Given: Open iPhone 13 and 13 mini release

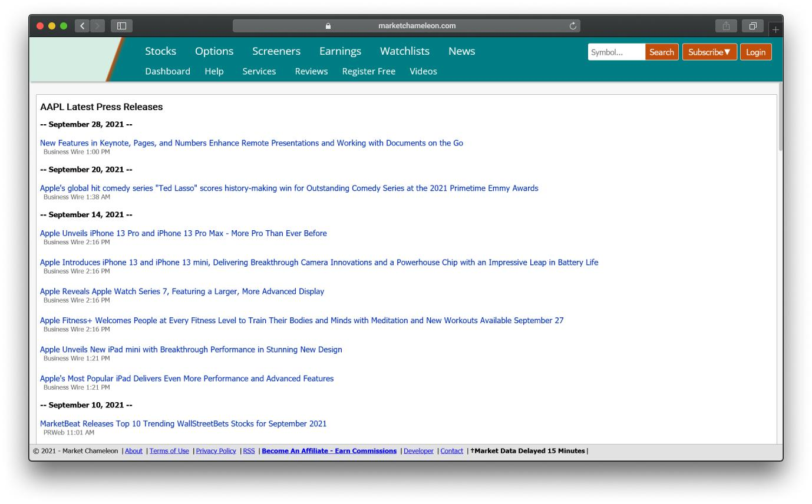Looking at the screenshot, I should pyautogui.click(x=319, y=263).
